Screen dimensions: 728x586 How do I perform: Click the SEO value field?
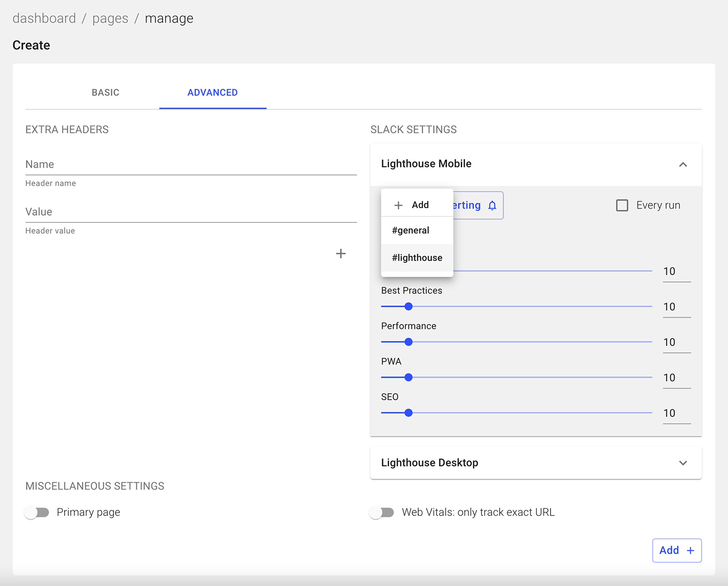[677, 413]
